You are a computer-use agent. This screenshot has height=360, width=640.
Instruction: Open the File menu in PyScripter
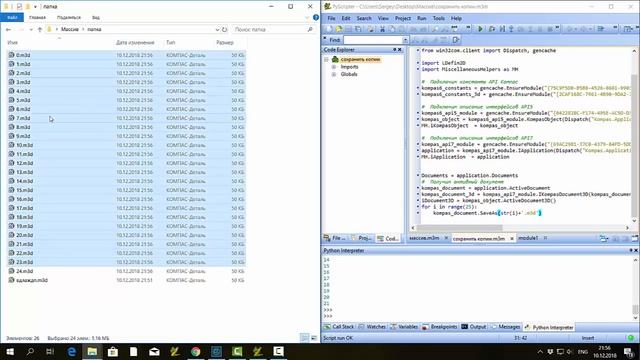331,18
